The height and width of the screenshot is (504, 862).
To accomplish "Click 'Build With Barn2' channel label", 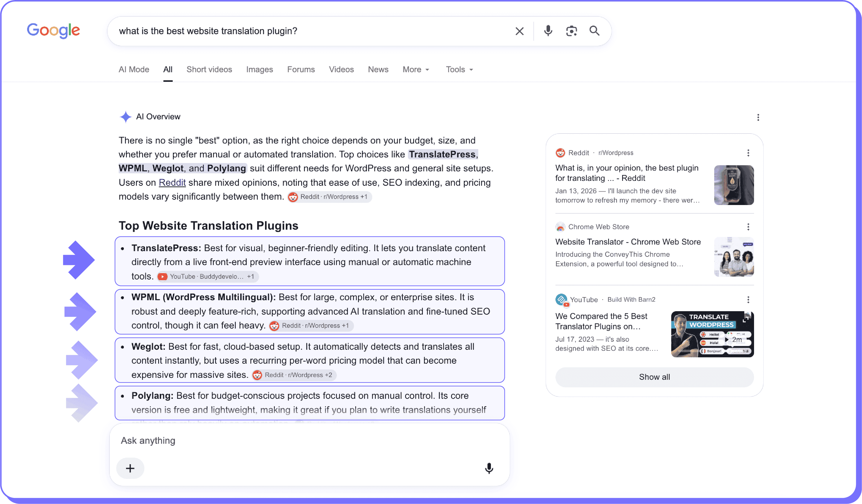I will [x=631, y=300].
